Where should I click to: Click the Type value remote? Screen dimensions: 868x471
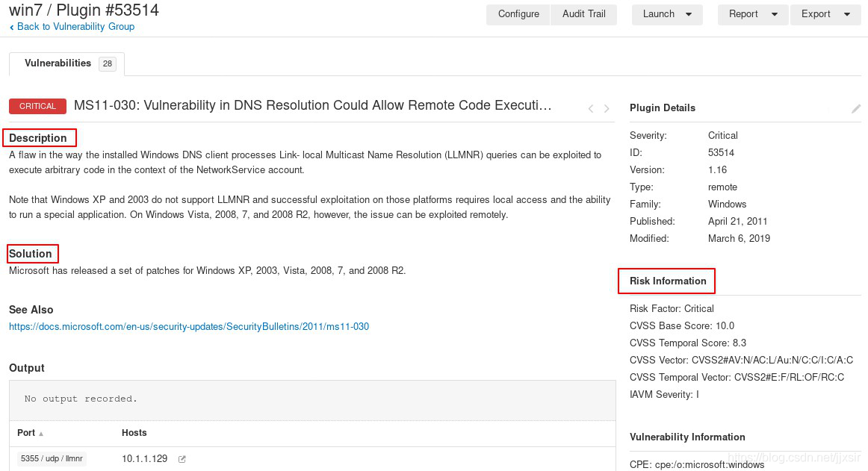click(722, 187)
